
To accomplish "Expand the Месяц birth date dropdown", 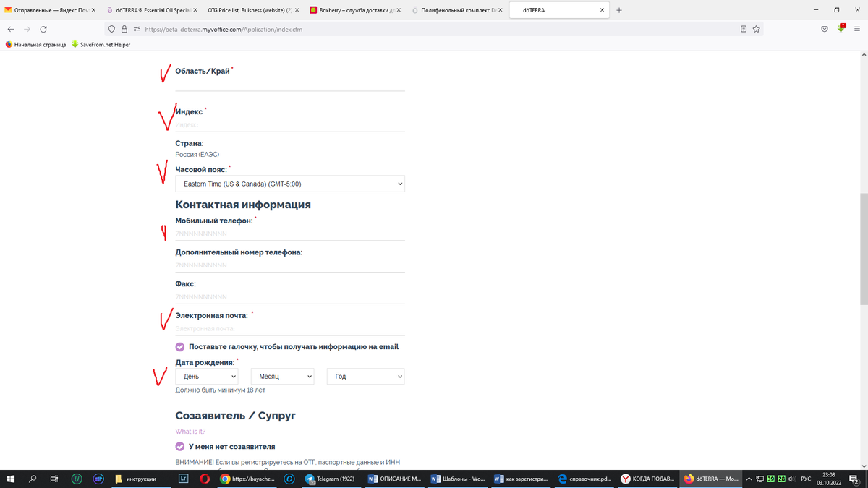I will (282, 377).
